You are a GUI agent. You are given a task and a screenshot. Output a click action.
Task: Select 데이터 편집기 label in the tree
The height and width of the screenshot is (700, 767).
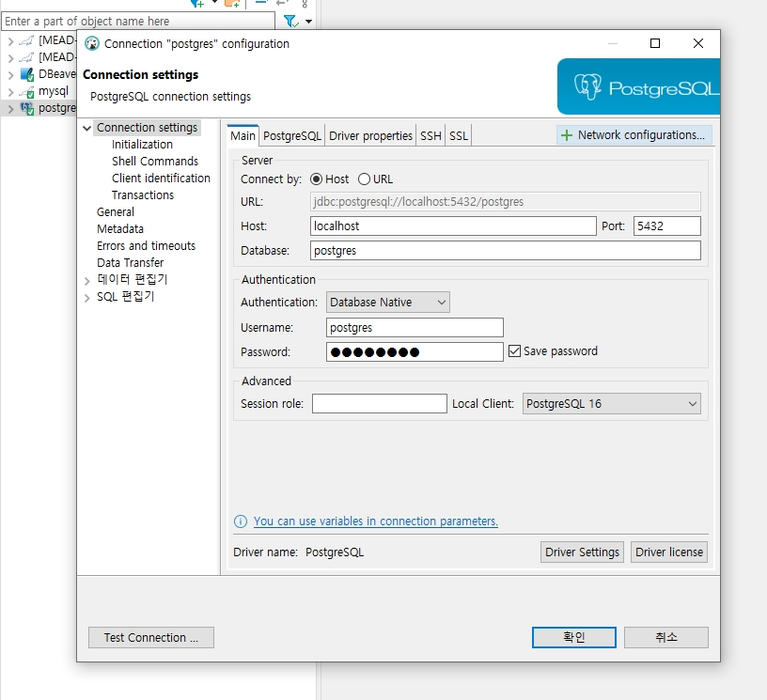coord(133,279)
